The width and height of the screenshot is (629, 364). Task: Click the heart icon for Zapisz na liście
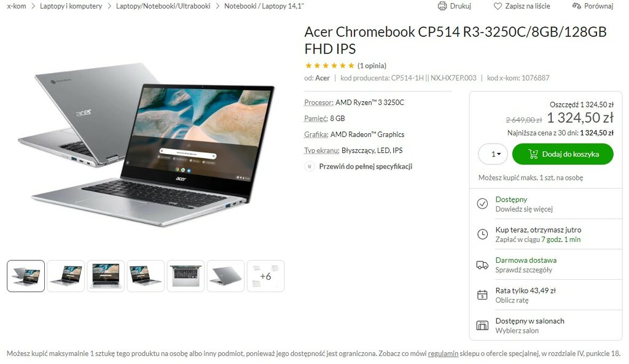click(x=498, y=6)
